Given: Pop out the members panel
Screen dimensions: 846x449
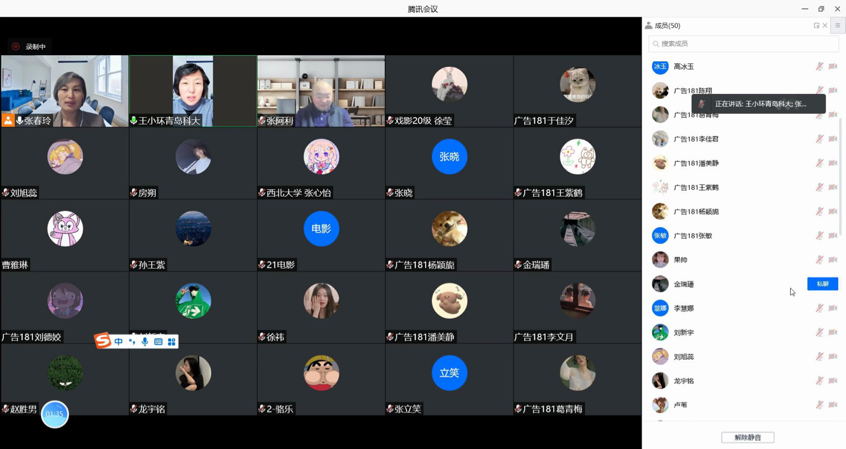Looking at the screenshot, I should (x=816, y=26).
